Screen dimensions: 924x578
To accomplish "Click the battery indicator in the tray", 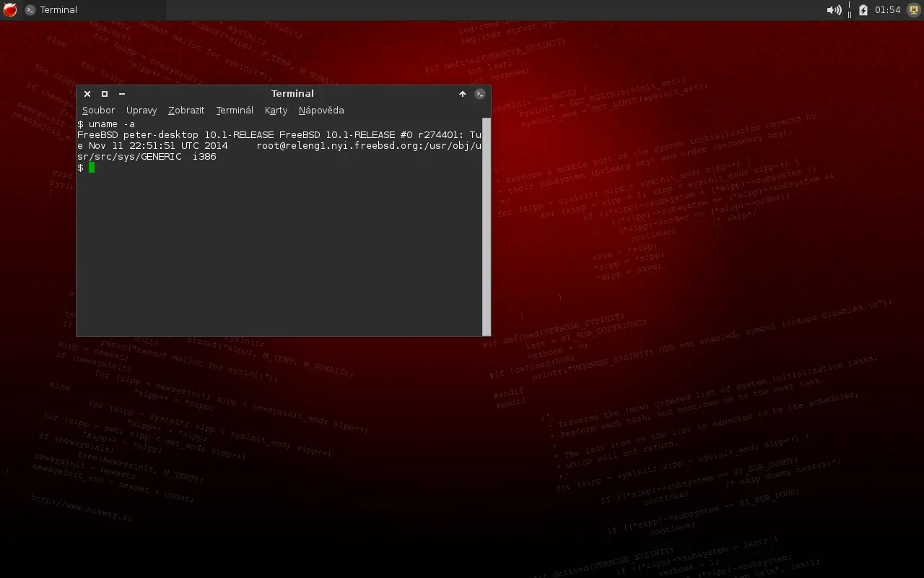I will (863, 9).
